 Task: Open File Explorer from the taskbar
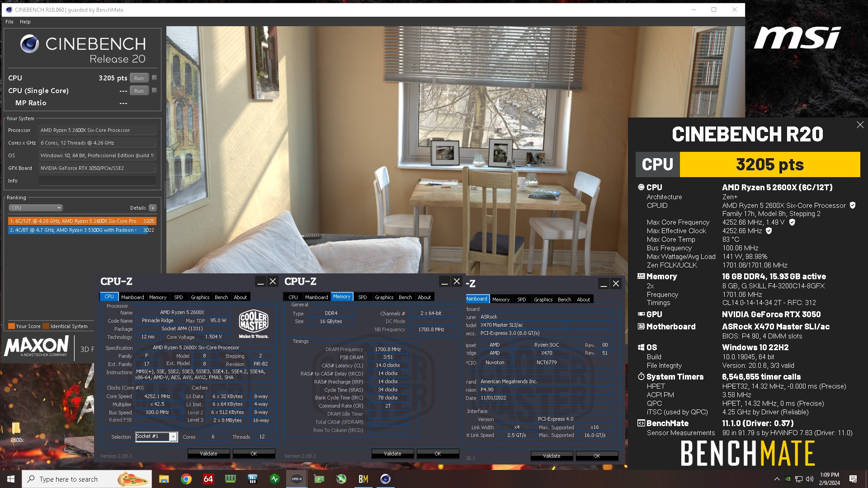click(x=164, y=479)
